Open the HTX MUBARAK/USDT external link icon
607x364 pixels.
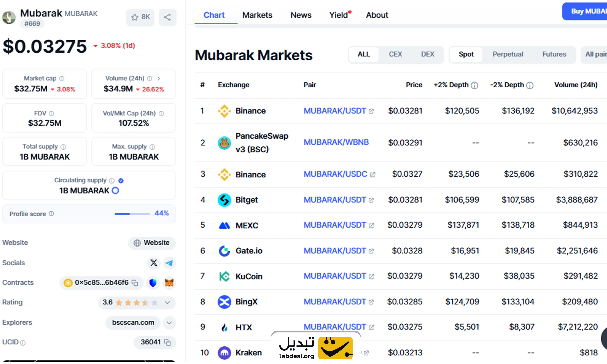click(371, 327)
